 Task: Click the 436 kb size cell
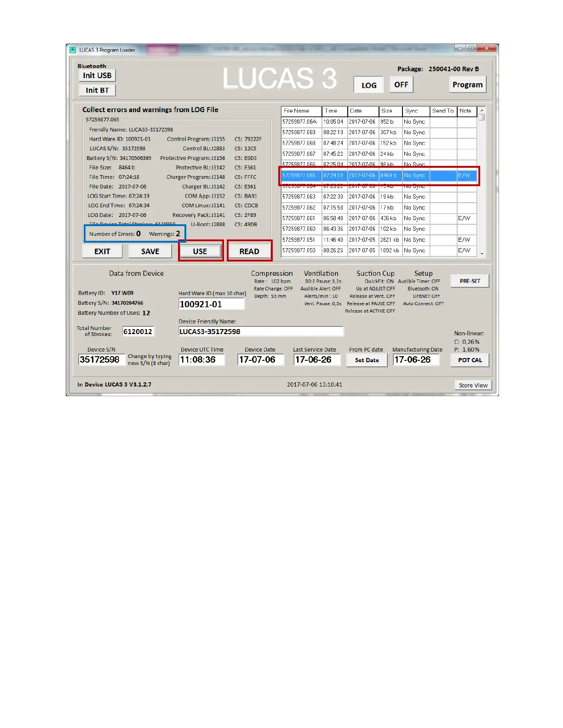(391, 218)
